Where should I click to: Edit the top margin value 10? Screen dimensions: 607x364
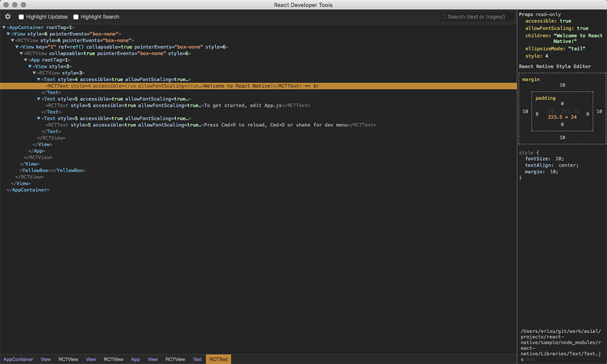coord(562,85)
